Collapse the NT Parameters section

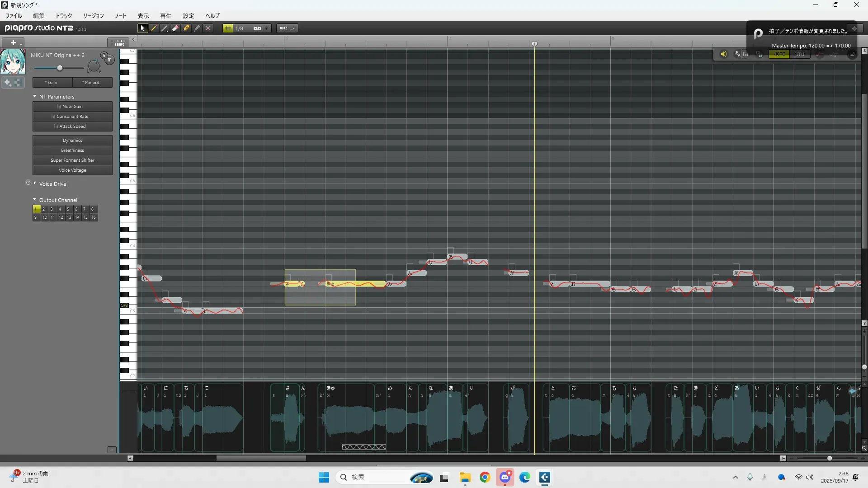[35, 96]
